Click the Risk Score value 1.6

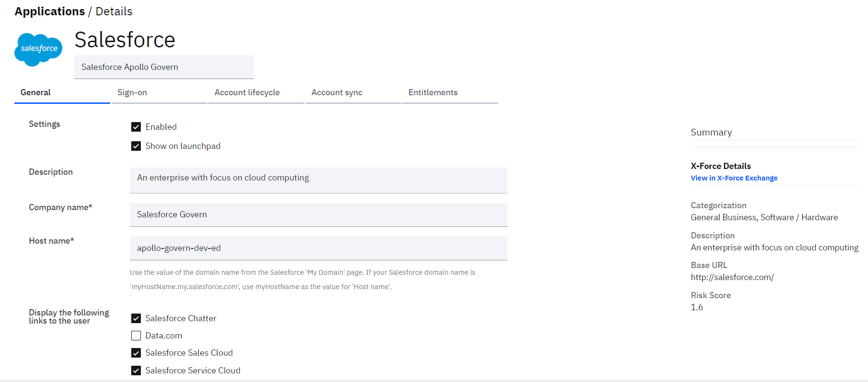click(697, 307)
